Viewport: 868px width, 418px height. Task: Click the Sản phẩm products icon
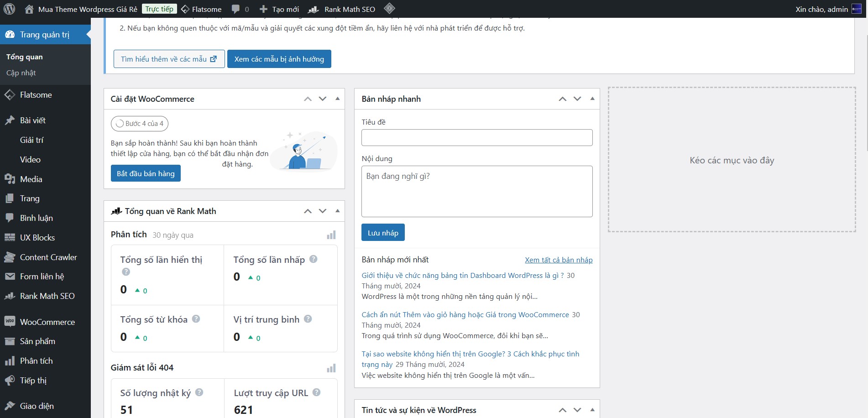point(10,341)
